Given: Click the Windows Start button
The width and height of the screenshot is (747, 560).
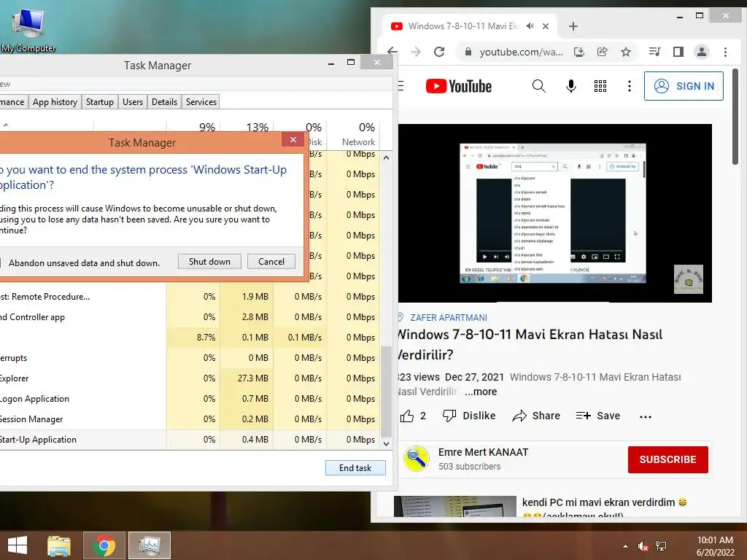Looking at the screenshot, I should pyautogui.click(x=18, y=545).
